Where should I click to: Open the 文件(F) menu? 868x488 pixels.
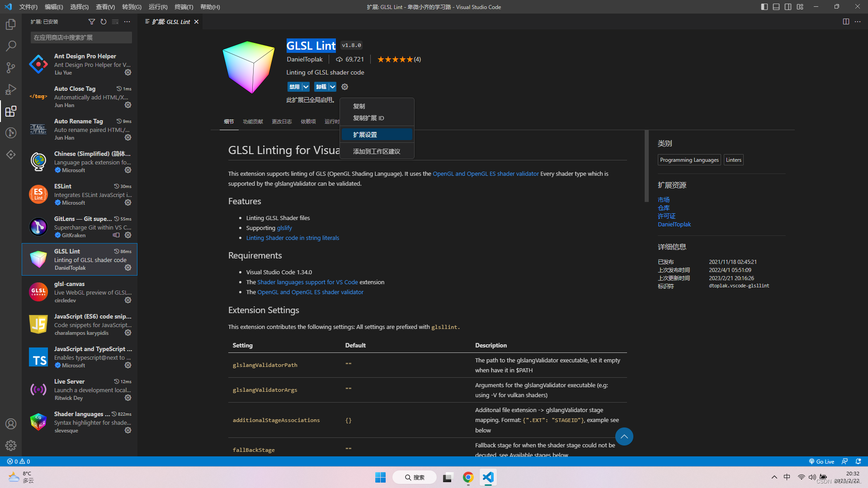(x=28, y=7)
